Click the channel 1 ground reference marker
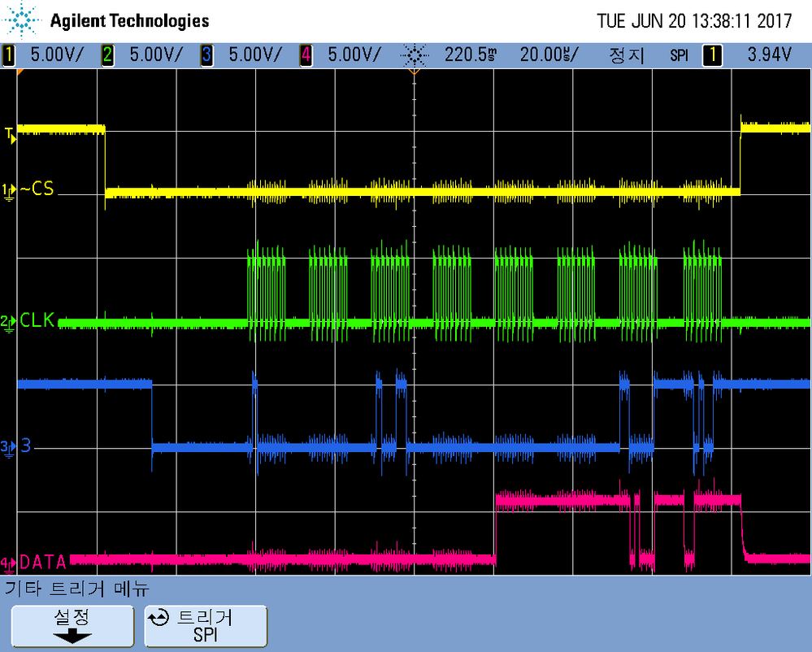The height and width of the screenshot is (652, 812). tap(9, 191)
